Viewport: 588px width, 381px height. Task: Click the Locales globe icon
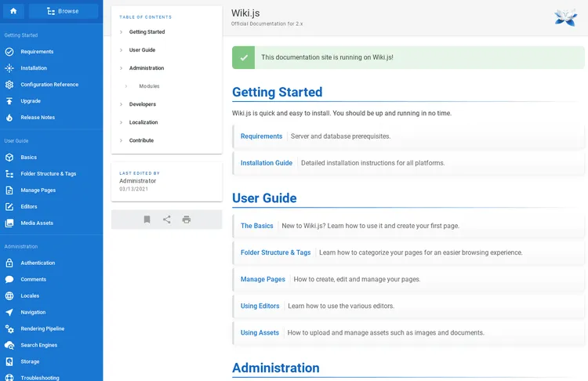tap(9, 296)
